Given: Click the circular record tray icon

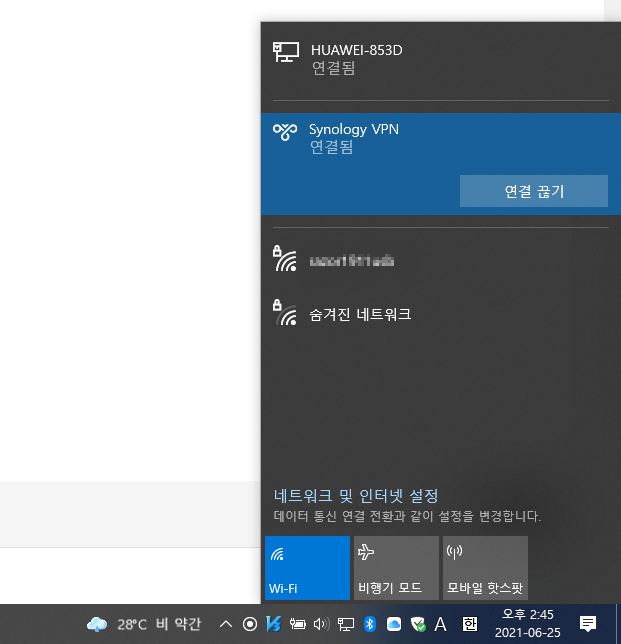Looking at the screenshot, I should point(250,624).
